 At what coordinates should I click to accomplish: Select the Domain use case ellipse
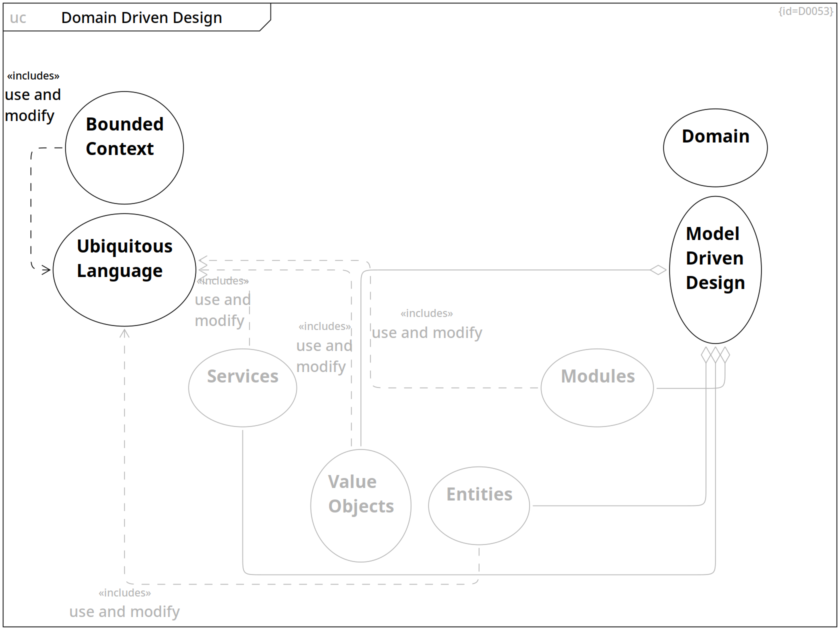click(x=715, y=148)
